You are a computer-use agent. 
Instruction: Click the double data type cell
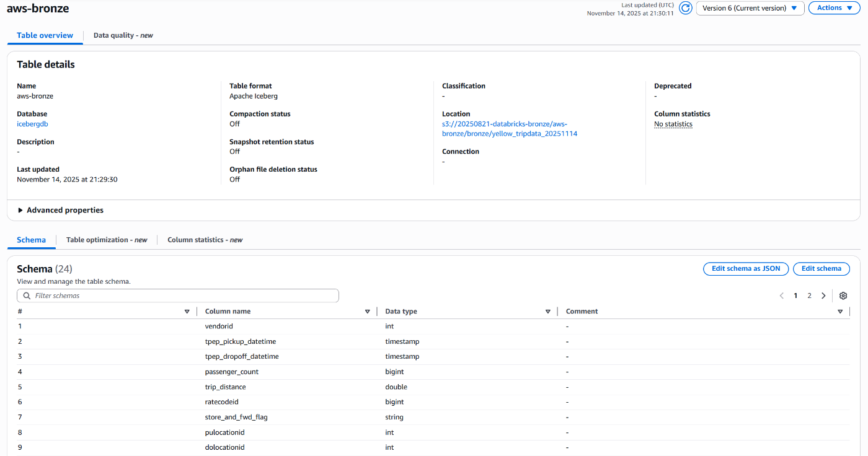pyautogui.click(x=396, y=387)
